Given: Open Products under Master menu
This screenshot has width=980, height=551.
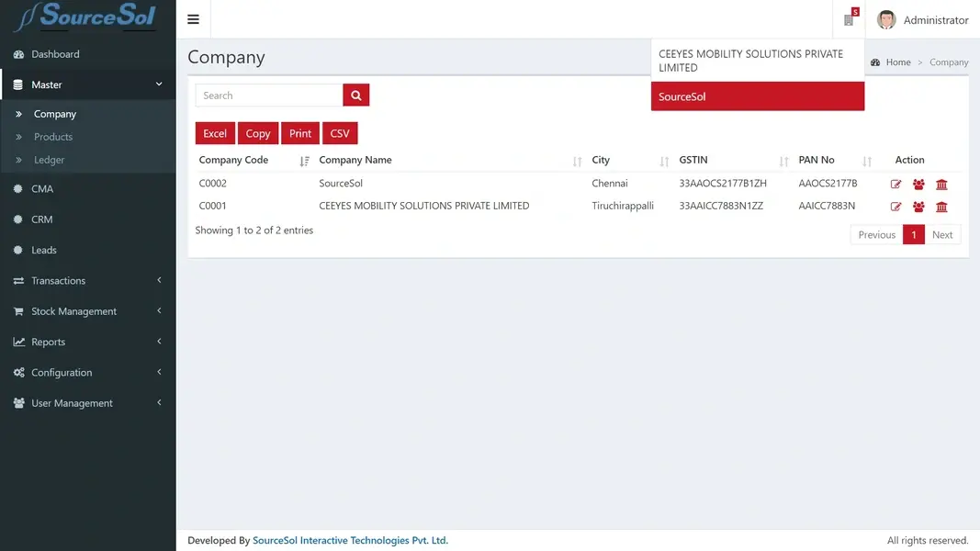Looking at the screenshot, I should [x=53, y=137].
